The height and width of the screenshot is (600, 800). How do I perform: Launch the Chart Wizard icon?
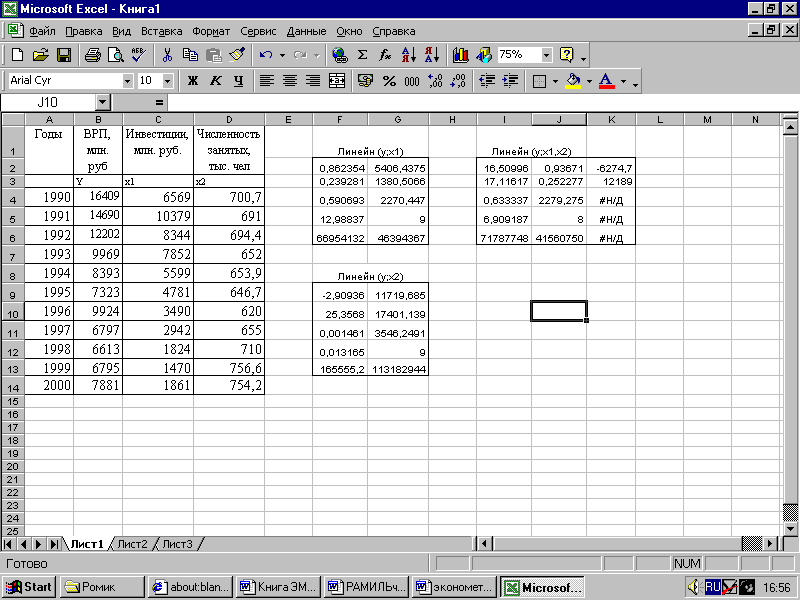pos(461,55)
